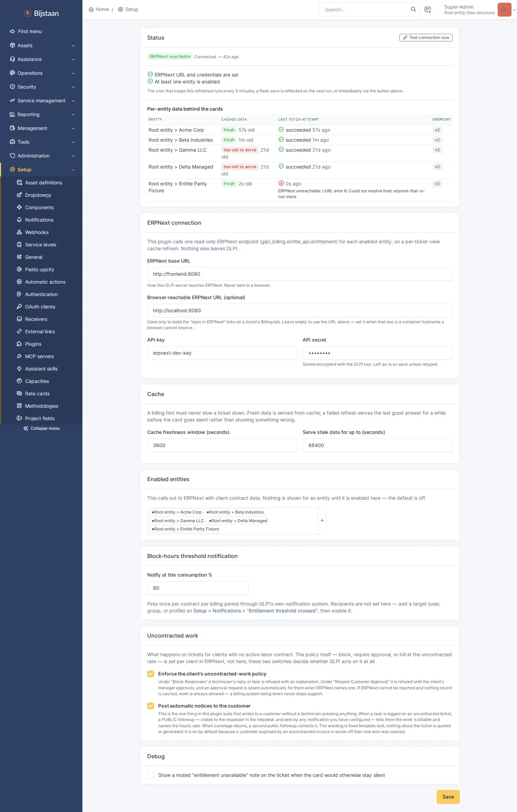Click the global Search box
Screen dimensions: 517x812
(x=365, y=10)
